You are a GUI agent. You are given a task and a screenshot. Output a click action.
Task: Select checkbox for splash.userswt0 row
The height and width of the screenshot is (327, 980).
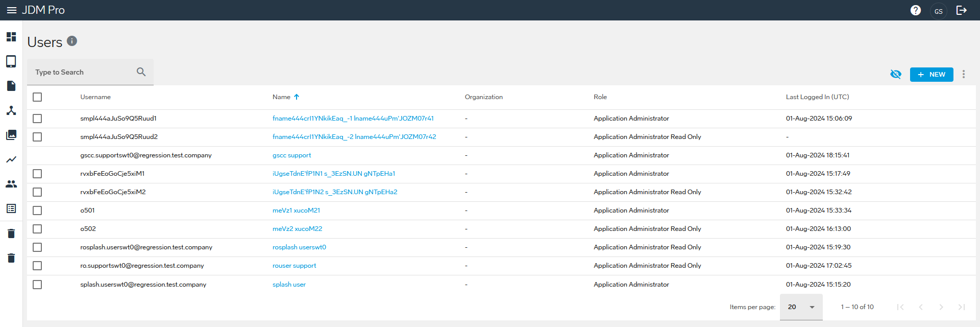pyautogui.click(x=37, y=285)
